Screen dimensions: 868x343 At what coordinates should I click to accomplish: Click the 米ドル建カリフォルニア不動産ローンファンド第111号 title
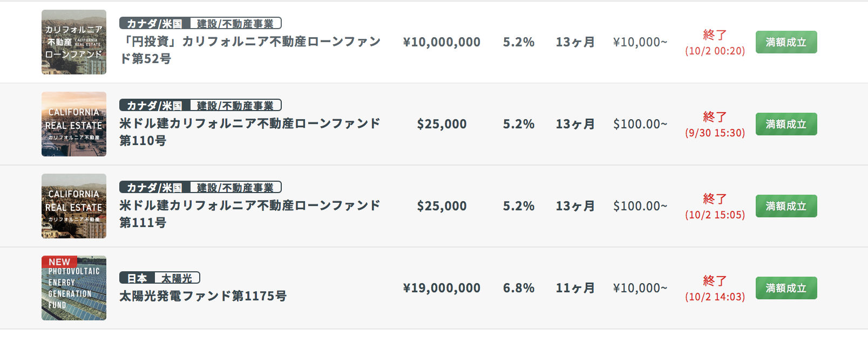point(250,214)
